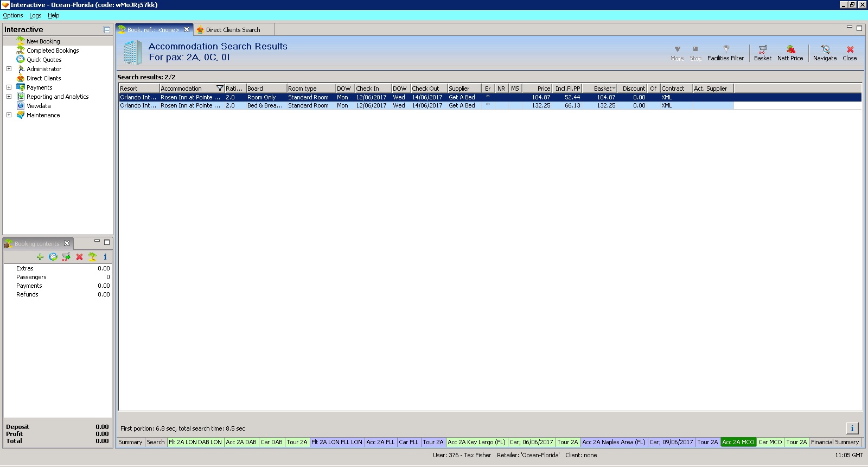Sort by the Board column header

(266, 89)
